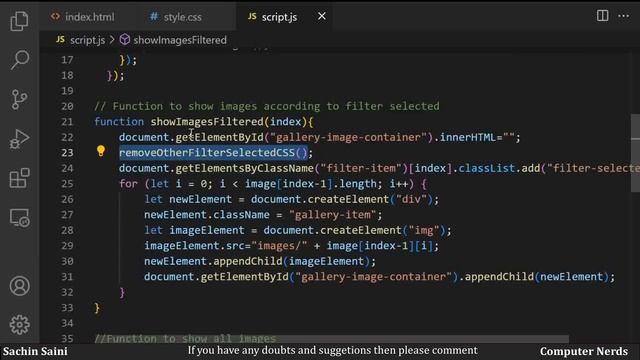Screen dimensions: 640x360
Task: Open the More Actions ellipsis menu
Action: coord(624,16)
